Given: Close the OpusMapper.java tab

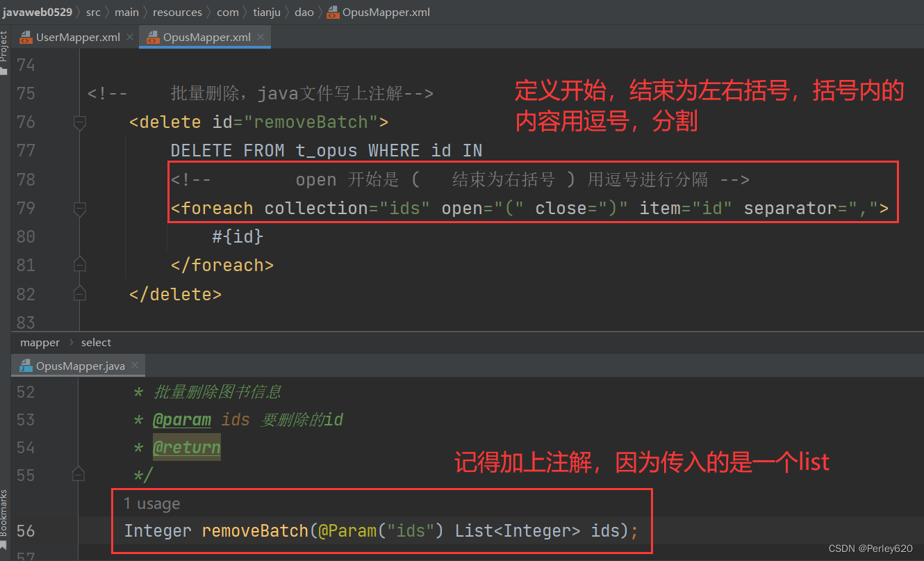Looking at the screenshot, I should tap(135, 366).
